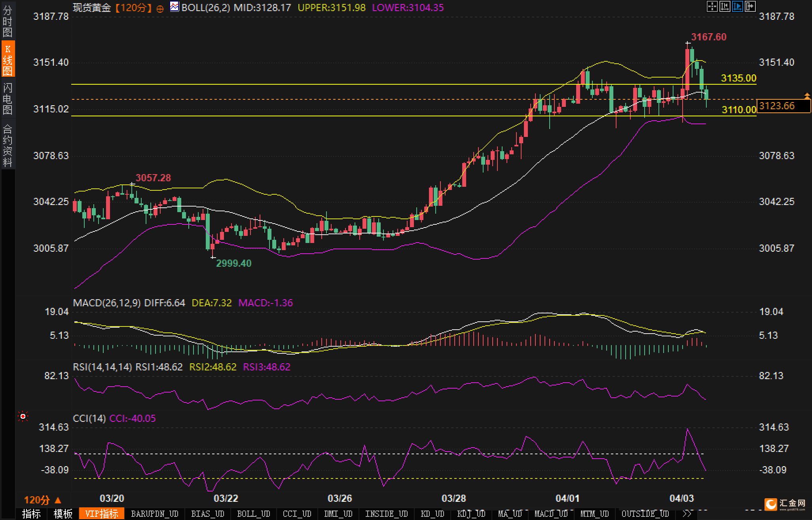
Task: Expand the 120分 timeframe selector at bottom
Action: (43, 500)
